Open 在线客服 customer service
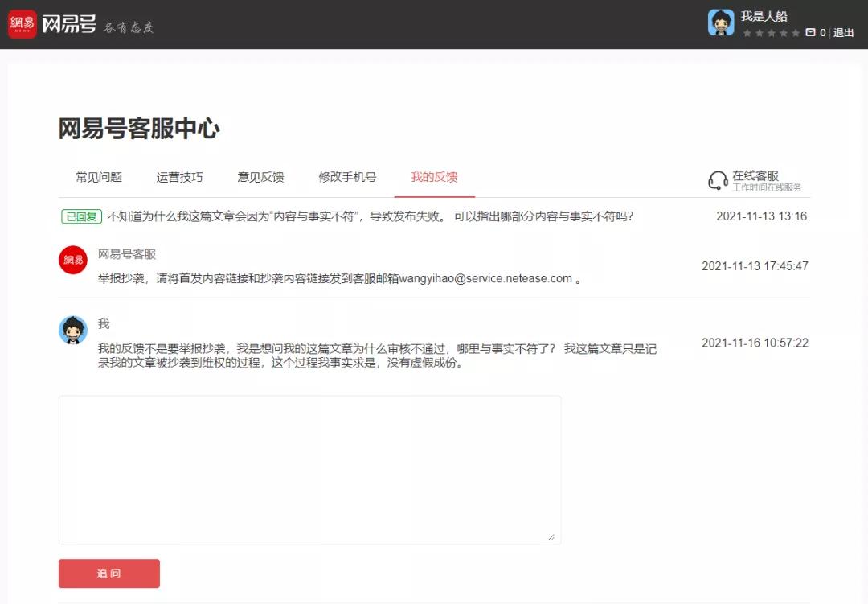Image resolution: width=868 pixels, height=604 pixels. coord(755,176)
